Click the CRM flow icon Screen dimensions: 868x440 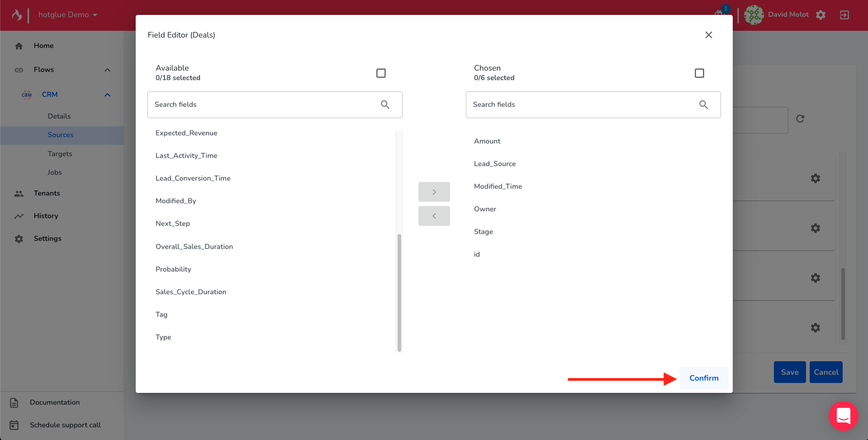(27, 95)
